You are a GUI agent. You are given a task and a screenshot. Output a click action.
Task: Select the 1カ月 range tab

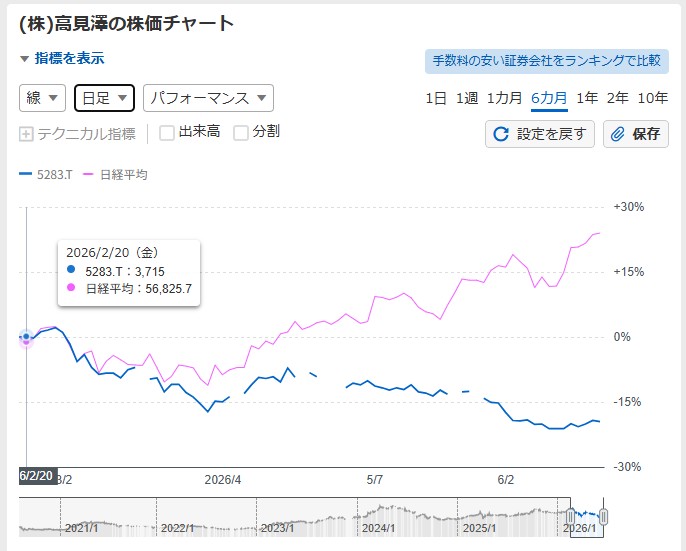tap(504, 98)
